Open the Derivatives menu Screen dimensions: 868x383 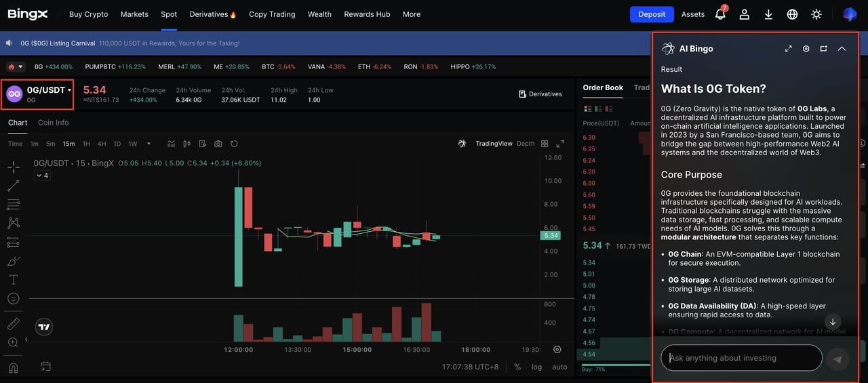(213, 14)
